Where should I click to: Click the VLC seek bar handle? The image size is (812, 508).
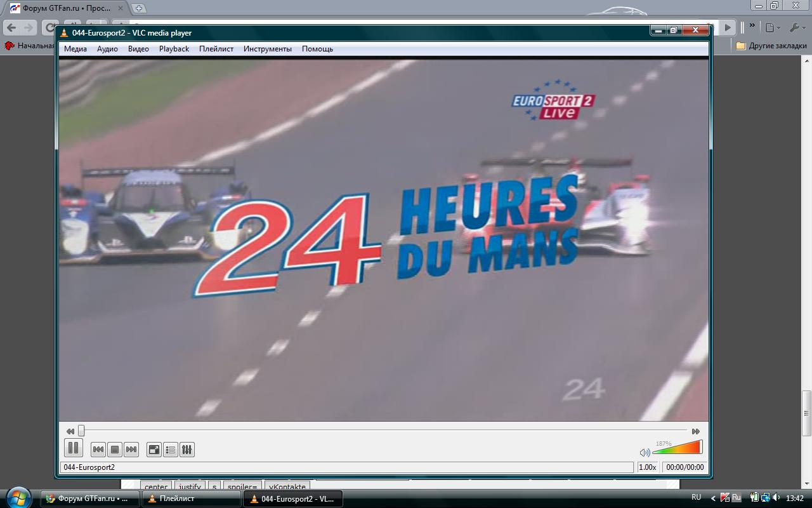(81, 431)
